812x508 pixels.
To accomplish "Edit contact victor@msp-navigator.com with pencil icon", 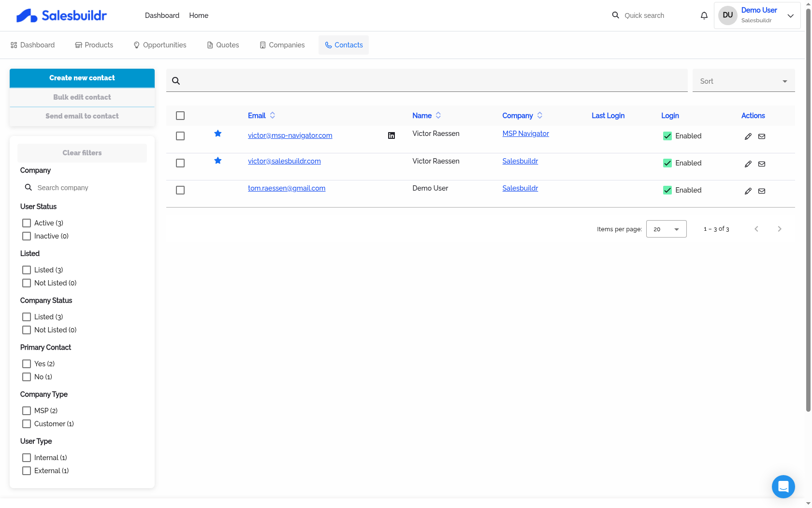I will [x=748, y=136].
